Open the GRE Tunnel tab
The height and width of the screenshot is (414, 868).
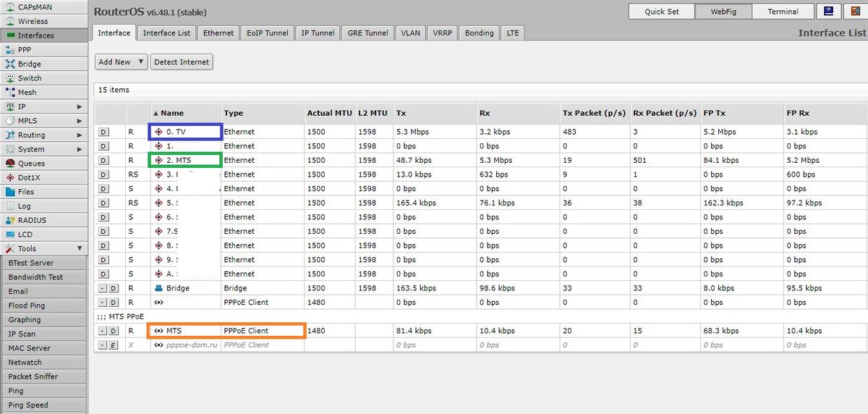(367, 33)
